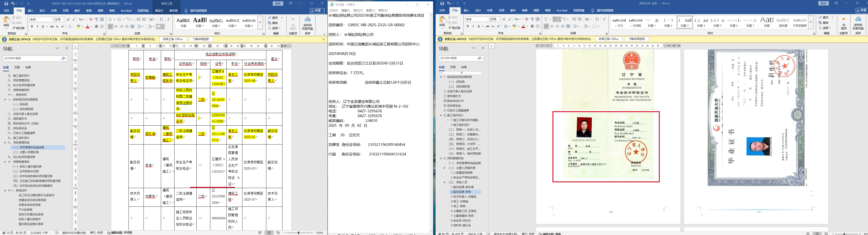This screenshot has height=235, width=868.
Task: Click the superscript icon in left Word
Action: (x=63, y=27)
